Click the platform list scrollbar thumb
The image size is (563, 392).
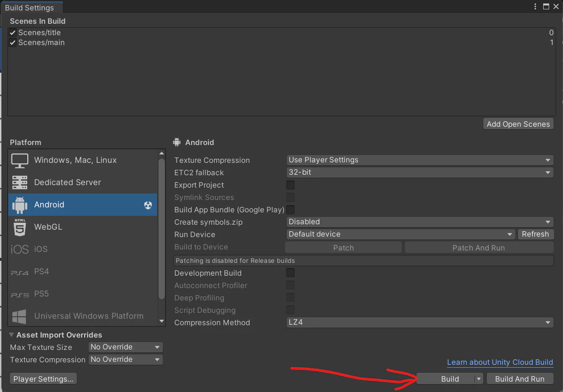[x=161, y=229]
